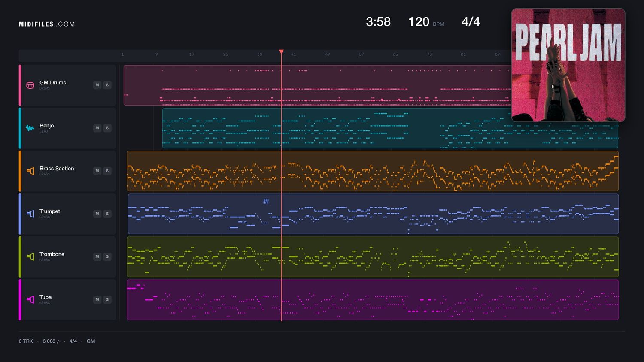The image size is (644, 362).
Task: Select the Trombone track name
Action: (52, 254)
